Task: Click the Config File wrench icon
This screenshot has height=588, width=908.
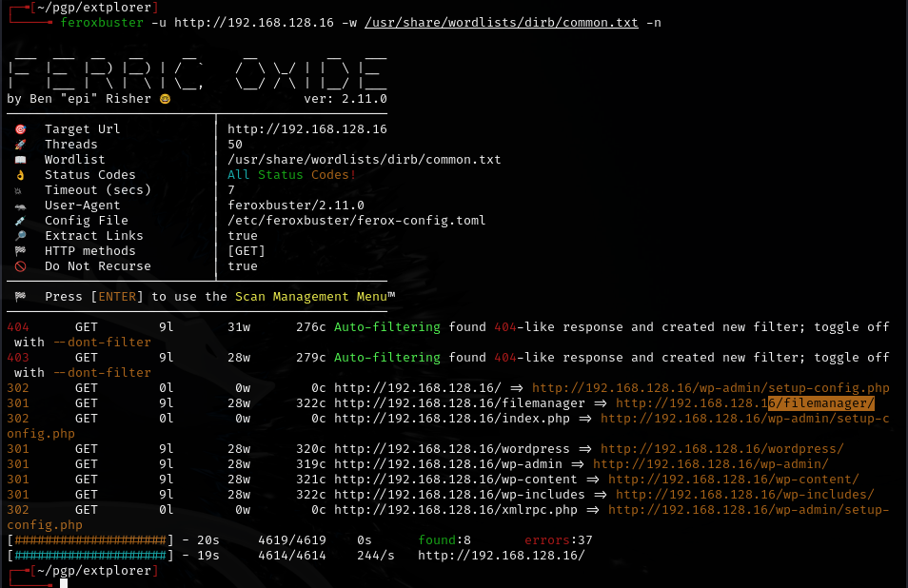Action: pyautogui.click(x=21, y=220)
